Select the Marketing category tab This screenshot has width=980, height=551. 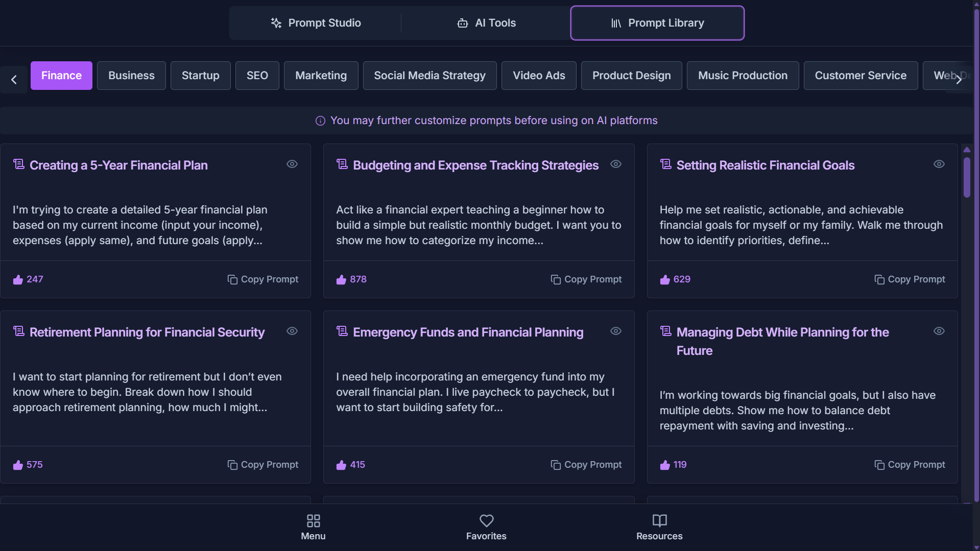click(x=321, y=75)
